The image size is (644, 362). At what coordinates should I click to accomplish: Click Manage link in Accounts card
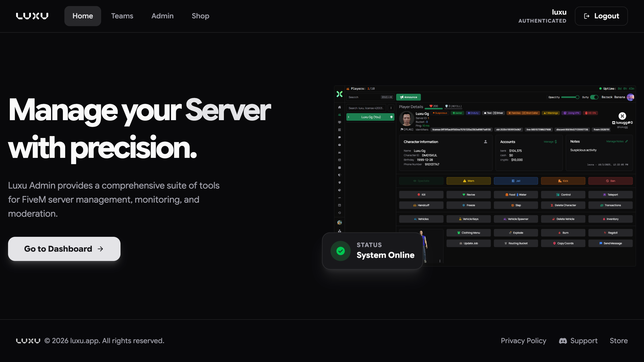point(550,142)
